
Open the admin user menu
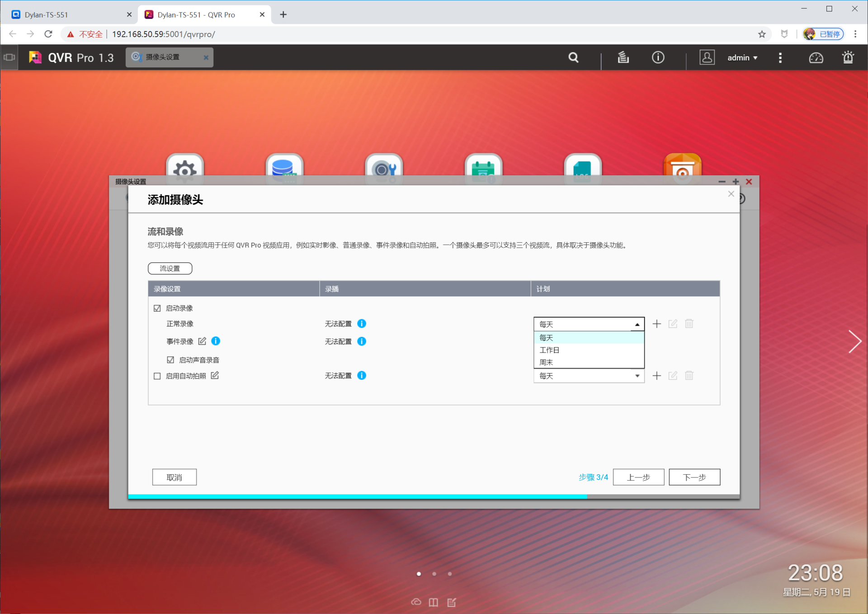[x=742, y=57]
